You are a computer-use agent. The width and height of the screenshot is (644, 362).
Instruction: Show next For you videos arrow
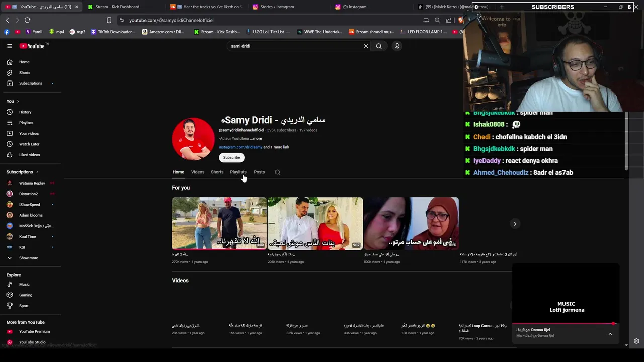point(515,224)
